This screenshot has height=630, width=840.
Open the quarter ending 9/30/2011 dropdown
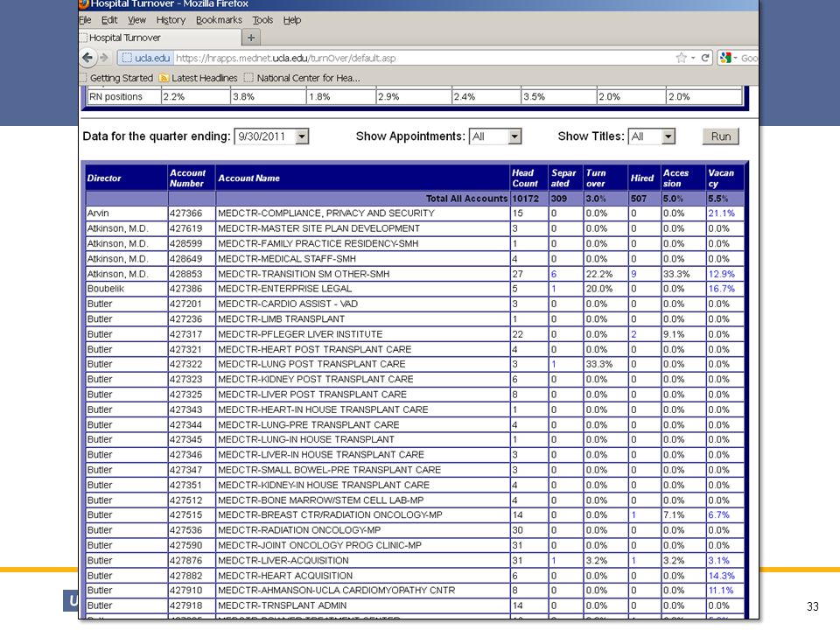tap(271, 136)
